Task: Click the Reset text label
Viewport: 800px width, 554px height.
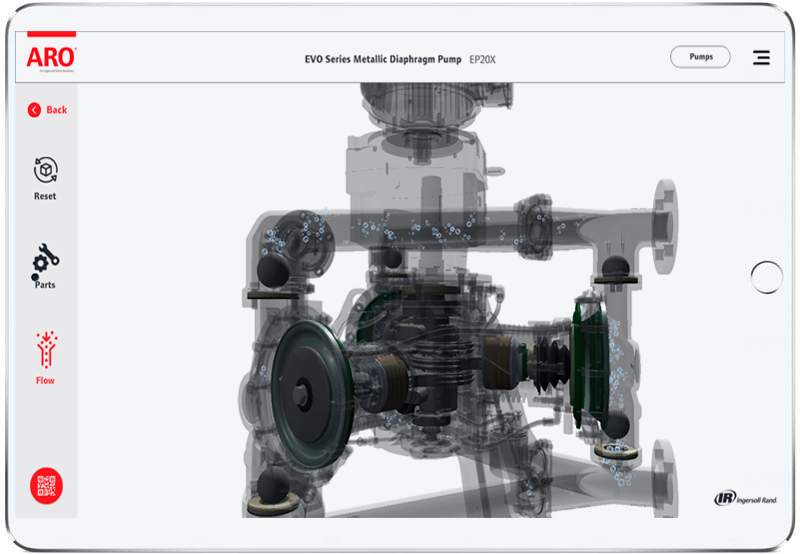Action: [45, 197]
